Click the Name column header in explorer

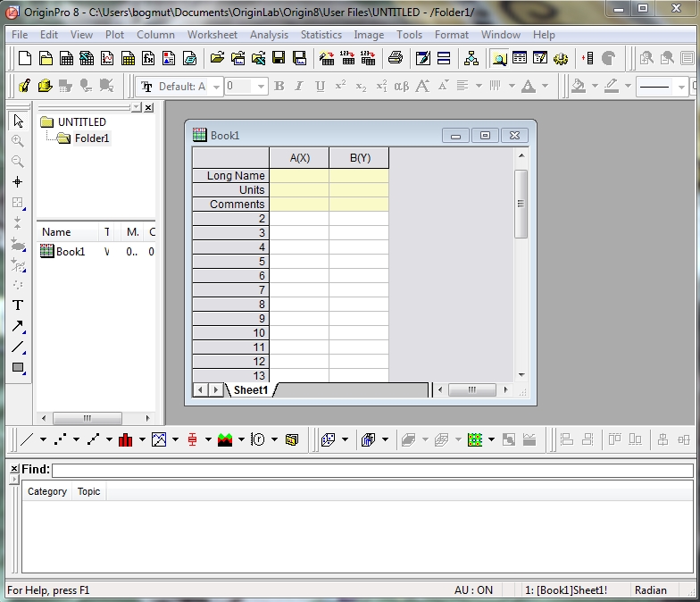point(68,232)
